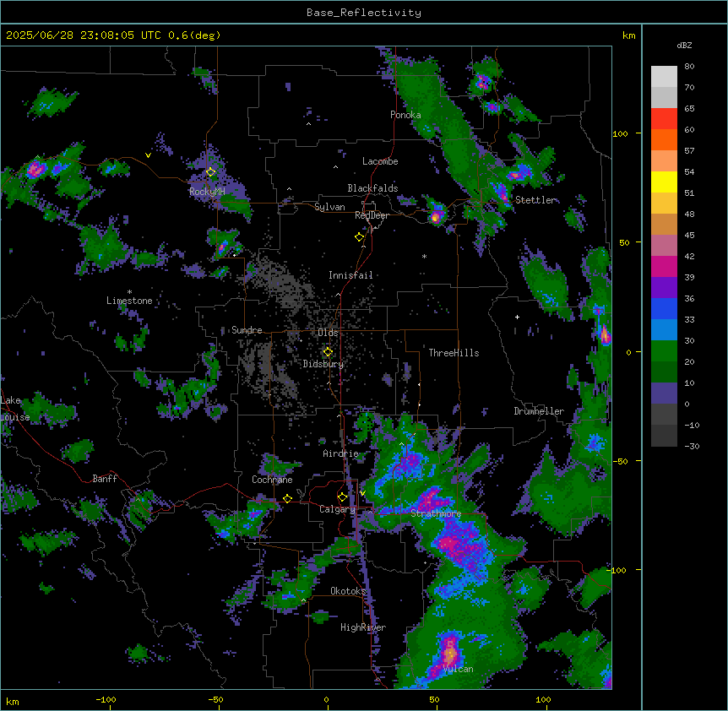Select the Stettler city label

tap(535, 200)
